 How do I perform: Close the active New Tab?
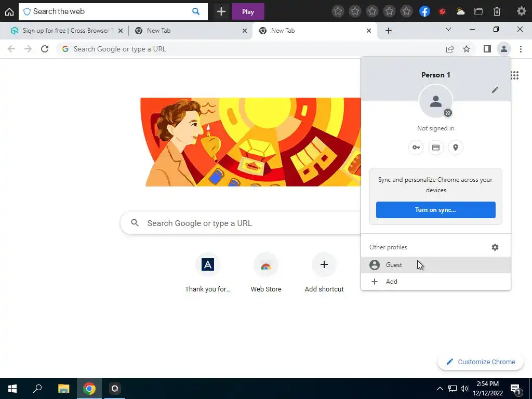(369, 31)
